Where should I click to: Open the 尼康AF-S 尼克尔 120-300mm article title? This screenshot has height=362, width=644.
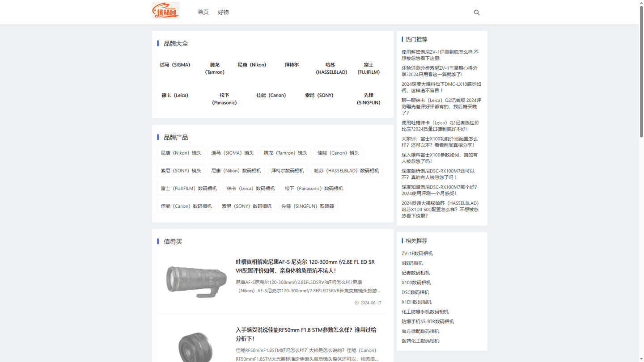(305, 266)
